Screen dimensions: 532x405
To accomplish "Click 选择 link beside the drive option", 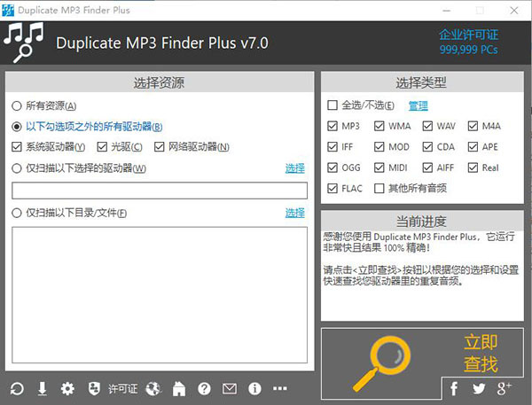I will tap(294, 168).
